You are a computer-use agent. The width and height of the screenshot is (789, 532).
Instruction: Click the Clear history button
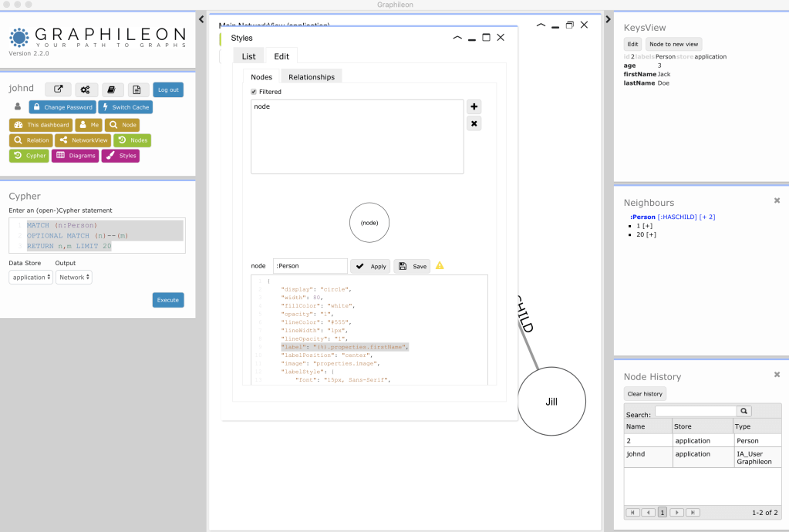(x=644, y=394)
